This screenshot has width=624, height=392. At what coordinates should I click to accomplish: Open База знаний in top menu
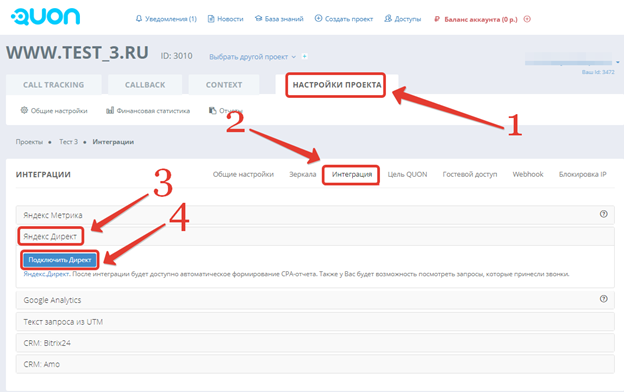(x=279, y=19)
